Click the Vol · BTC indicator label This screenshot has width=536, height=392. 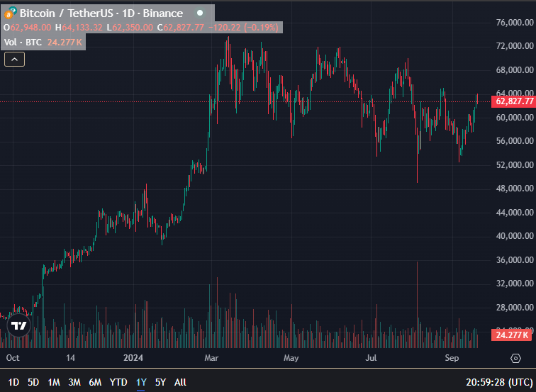pyautogui.click(x=23, y=43)
